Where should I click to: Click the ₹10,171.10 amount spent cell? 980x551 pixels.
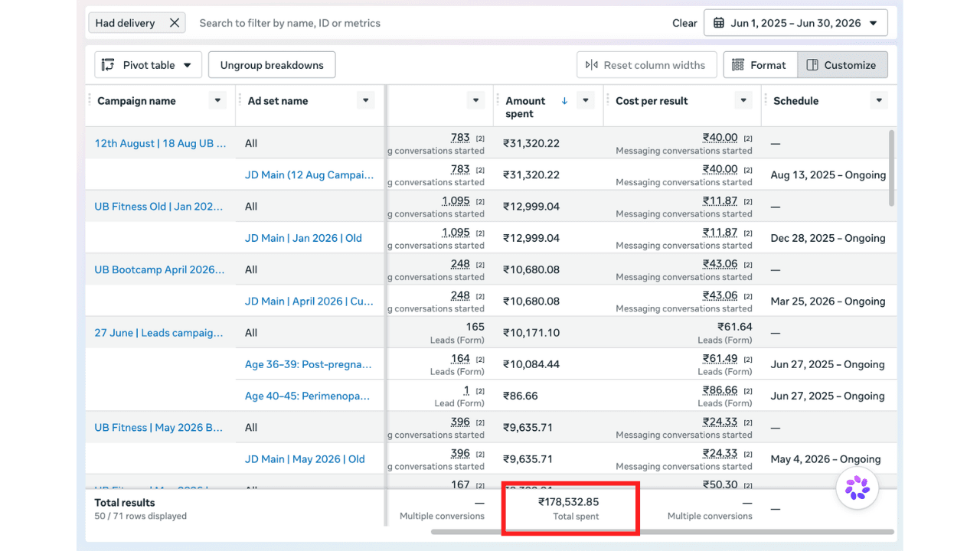[x=531, y=333]
